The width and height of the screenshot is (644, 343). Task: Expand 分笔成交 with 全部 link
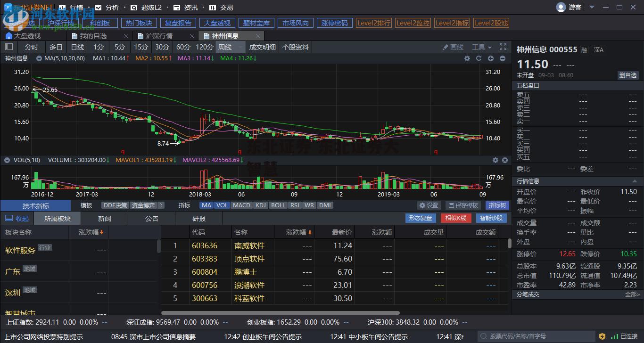tap(632, 294)
